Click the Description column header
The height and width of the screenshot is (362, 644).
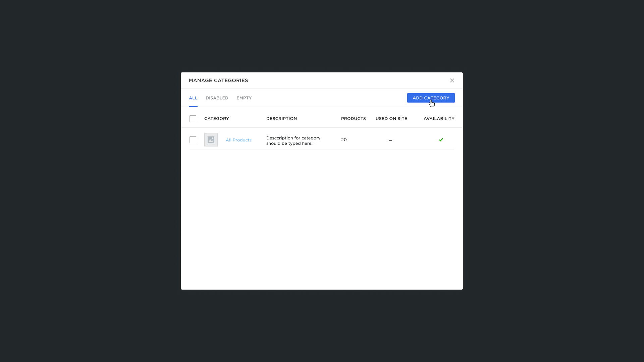281,119
